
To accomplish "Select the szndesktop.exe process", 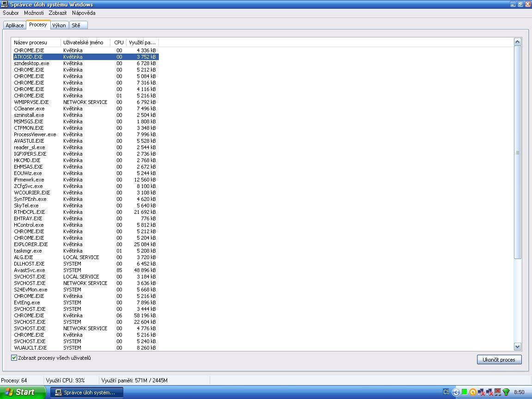I will coord(86,63).
